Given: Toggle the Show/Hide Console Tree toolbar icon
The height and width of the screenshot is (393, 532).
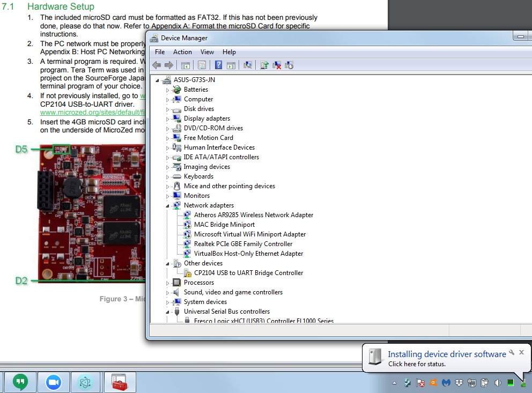Looking at the screenshot, I should point(185,65).
